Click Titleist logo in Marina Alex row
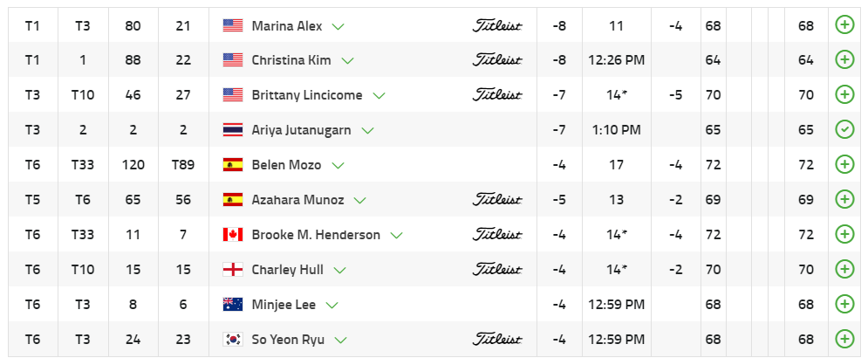Screen dimensions: 868x358 (x=497, y=25)
